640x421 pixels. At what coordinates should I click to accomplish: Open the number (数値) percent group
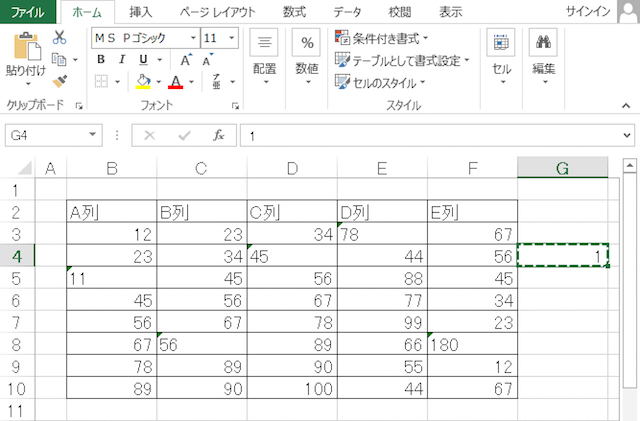tap(307, 57)
